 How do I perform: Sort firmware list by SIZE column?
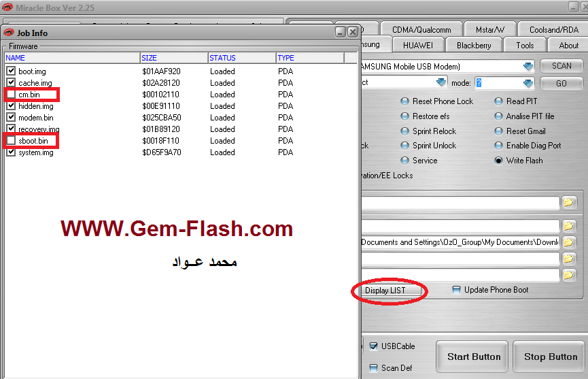(x=175, y=58)
